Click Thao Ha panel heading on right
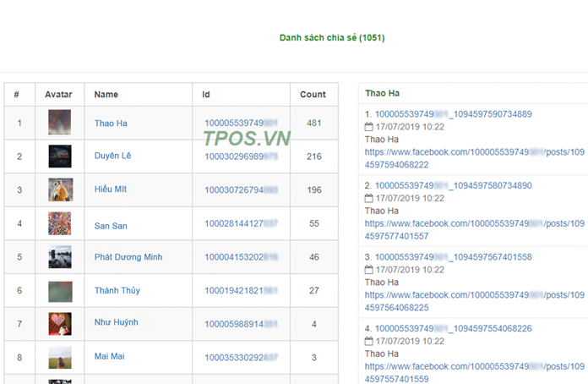The image size is (588, 384). [x=382, y=93]
